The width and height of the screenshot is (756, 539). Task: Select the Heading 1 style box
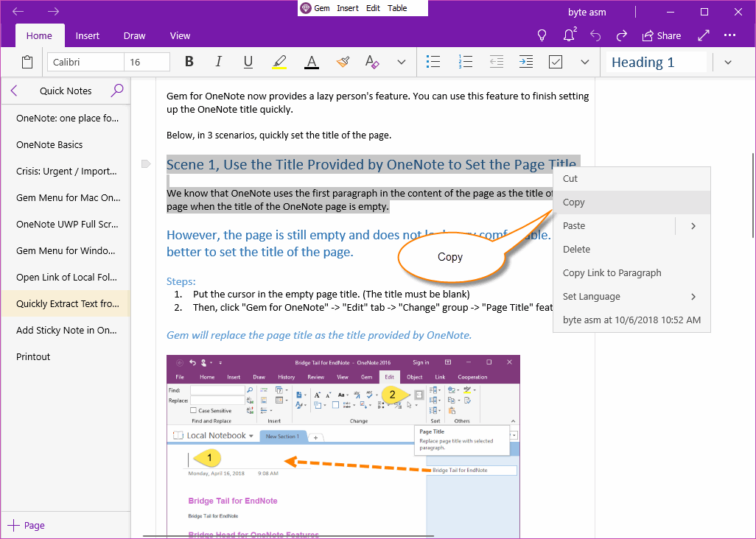[x=656, y=62]
